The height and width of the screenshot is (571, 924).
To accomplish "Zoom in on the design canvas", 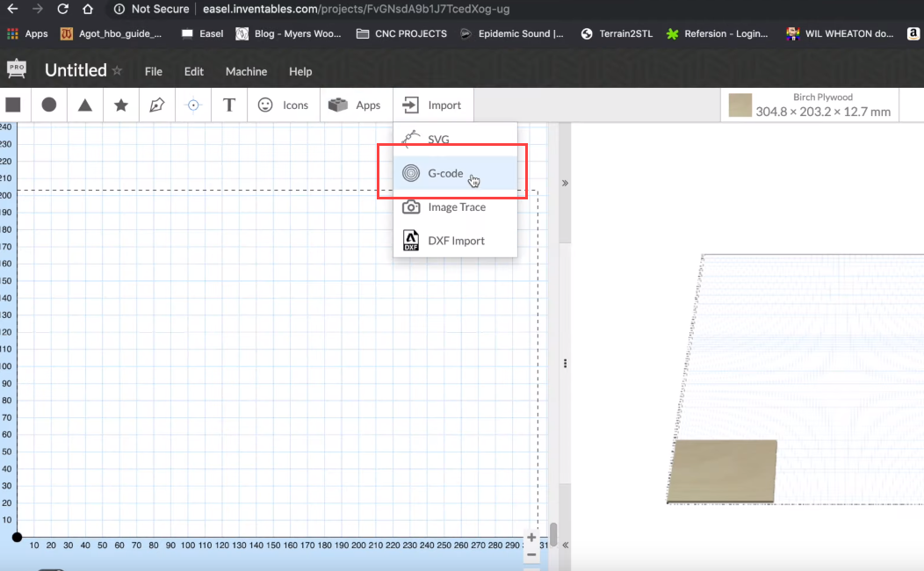I will [x=531, y=538].
